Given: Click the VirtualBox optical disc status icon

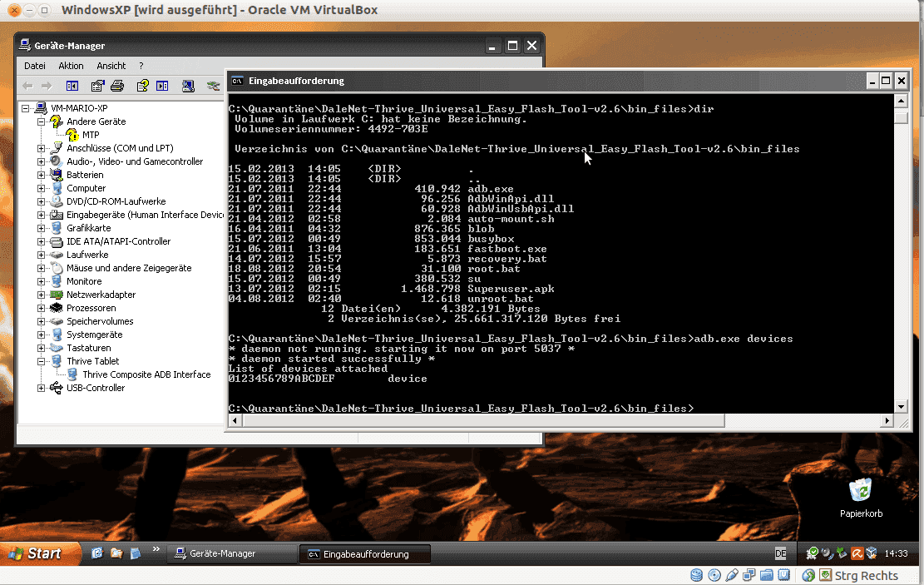Looking at the screenshot, I should tap(714, 575).
